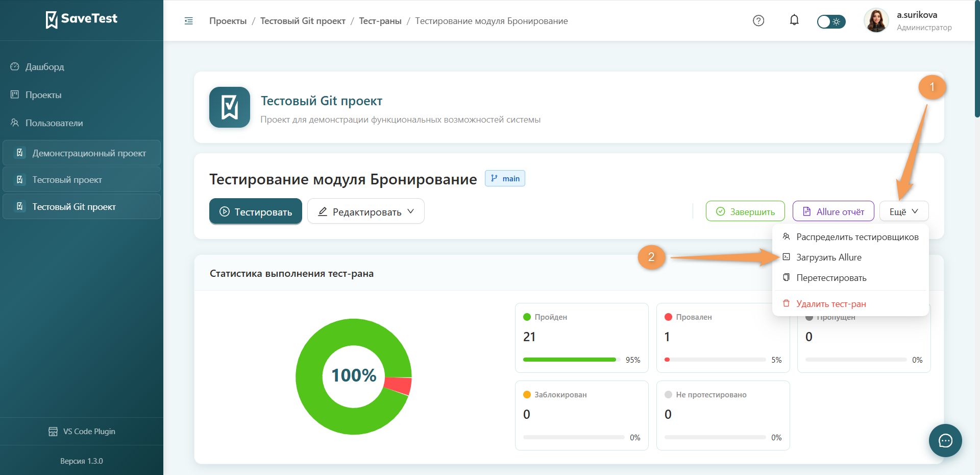This screenshot has width=980, height=475.
Task: Open a.surikova user avatar
Action: [876, 21]
